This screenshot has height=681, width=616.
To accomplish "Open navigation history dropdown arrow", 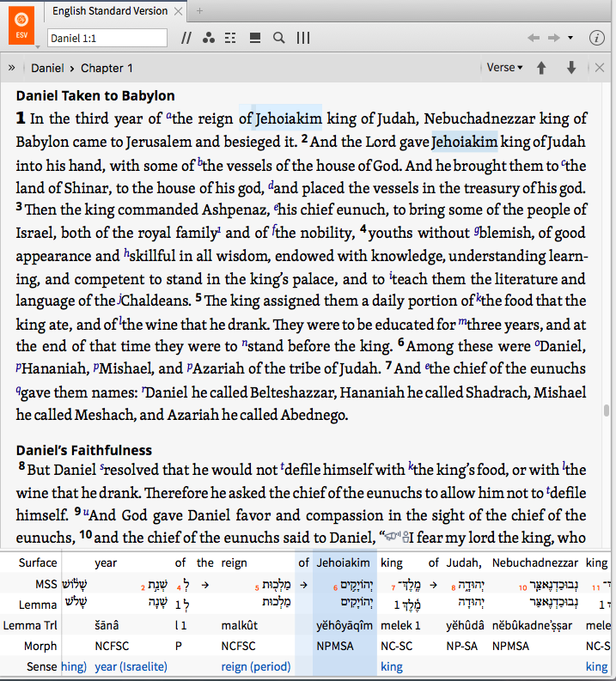I will (x=570, y=38).
